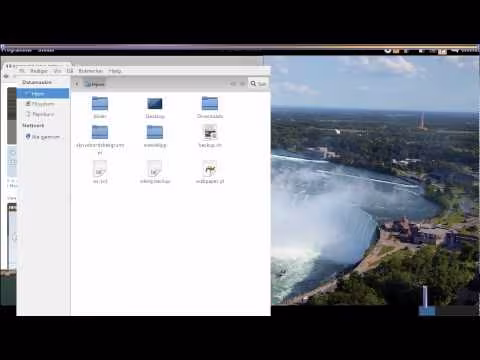The image size is (480, 360).
Task: Open Programmer menu in top panel
Action: [17, 50]
